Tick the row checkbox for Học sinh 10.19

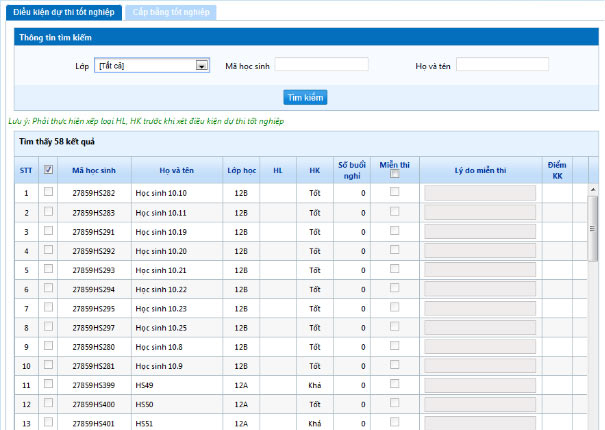click(48, 231)
